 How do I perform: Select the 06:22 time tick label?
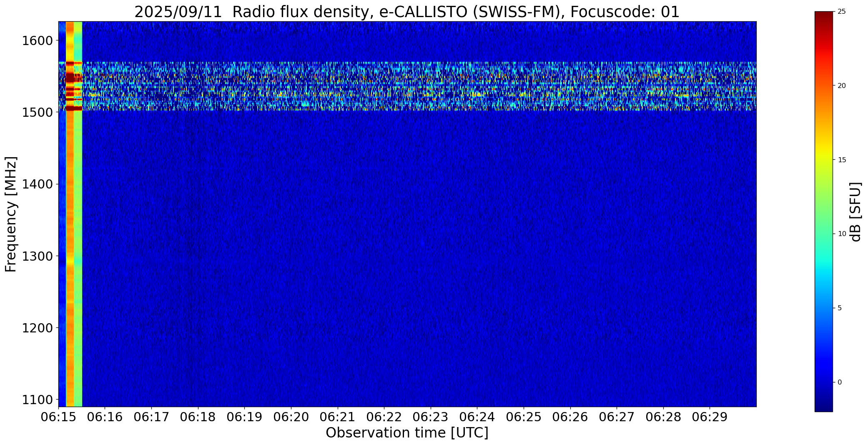click(x=384, y=417)
